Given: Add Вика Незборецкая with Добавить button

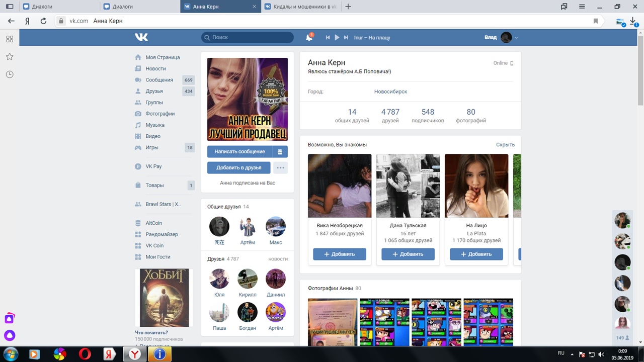Looking at the screenshot, I should 340,254.
